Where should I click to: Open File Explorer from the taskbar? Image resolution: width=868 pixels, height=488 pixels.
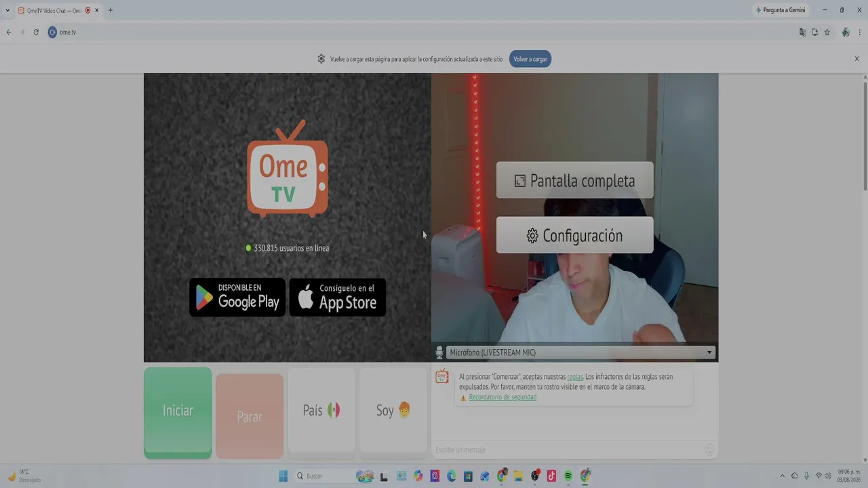pyautogui.click(x=518, y=476)
